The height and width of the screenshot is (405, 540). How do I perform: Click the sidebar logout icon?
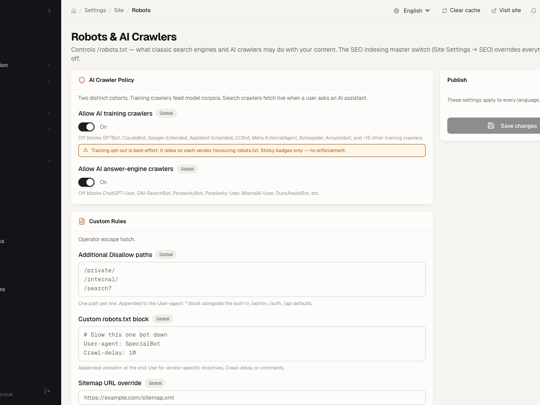[x=47, y=391]
